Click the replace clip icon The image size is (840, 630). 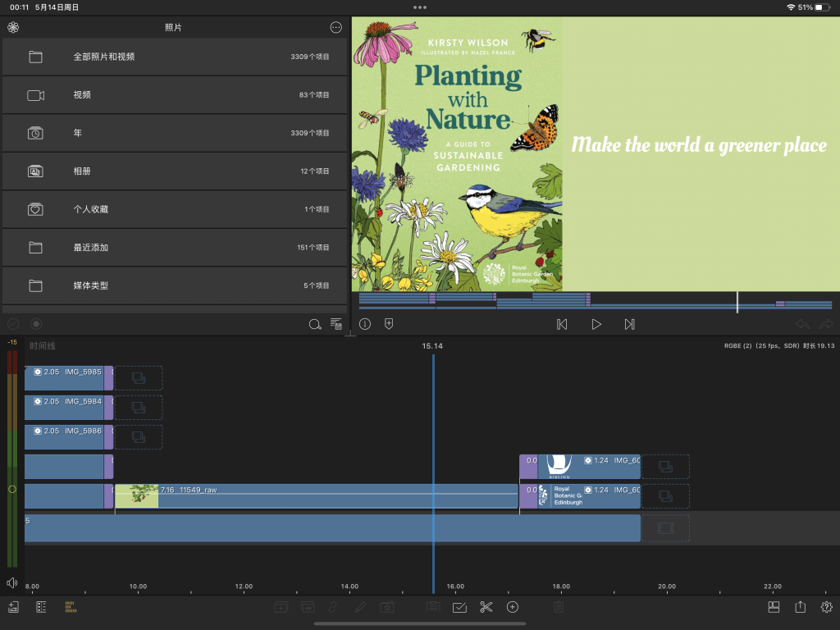click(308, 607)
